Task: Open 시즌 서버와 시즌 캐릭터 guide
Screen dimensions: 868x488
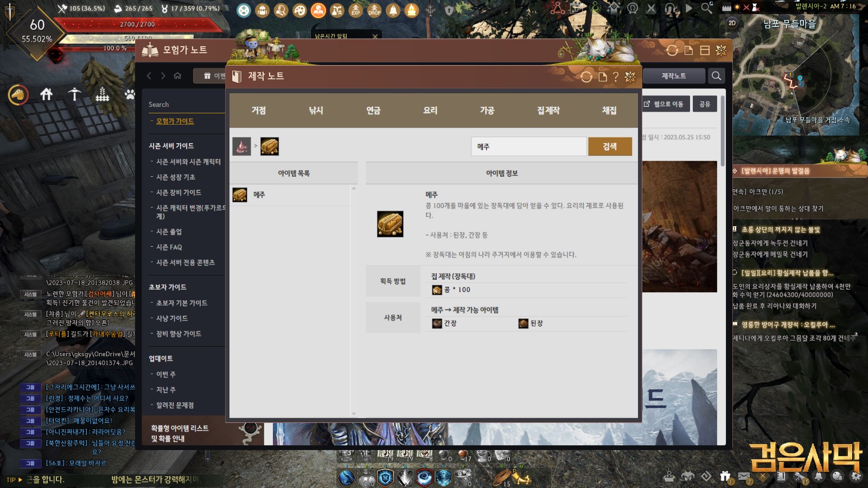Action: coord(188,162)
